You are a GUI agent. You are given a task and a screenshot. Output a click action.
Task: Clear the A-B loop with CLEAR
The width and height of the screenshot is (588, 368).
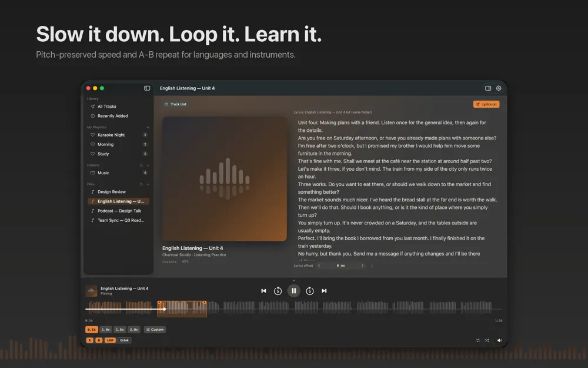pyautogui.click(x=125, y=340)
